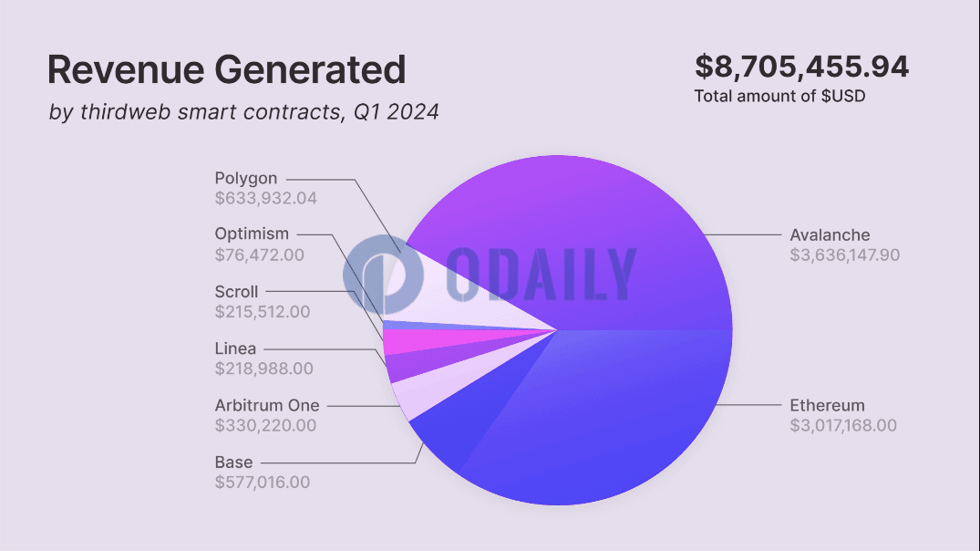The height and width of the screenshot is (551, 980).
Task: Click the $8,705,455.94 total amount
Action: 802,67
